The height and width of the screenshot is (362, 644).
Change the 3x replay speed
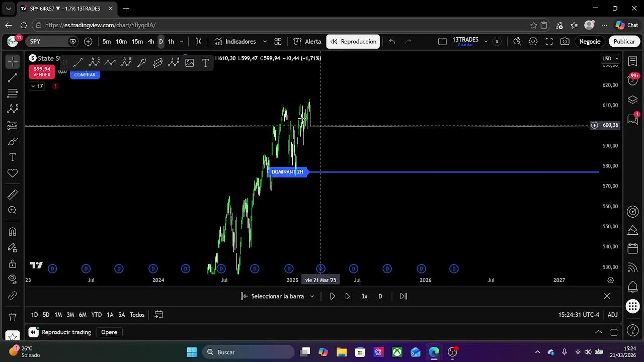[364, 296]
